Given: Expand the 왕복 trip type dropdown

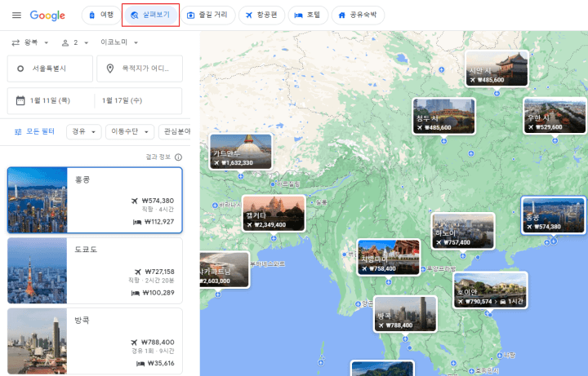Looking at the screenshot, I should coord(30,42).
